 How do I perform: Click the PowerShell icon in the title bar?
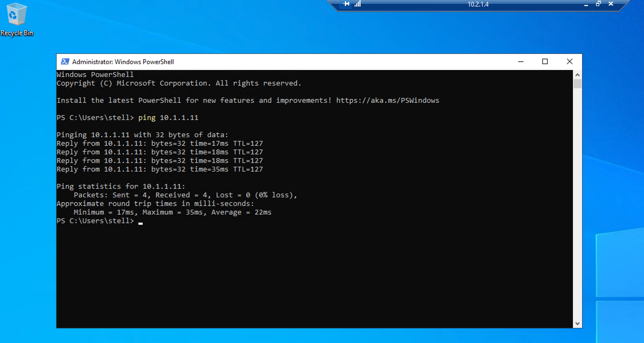(x=65, y=62)
